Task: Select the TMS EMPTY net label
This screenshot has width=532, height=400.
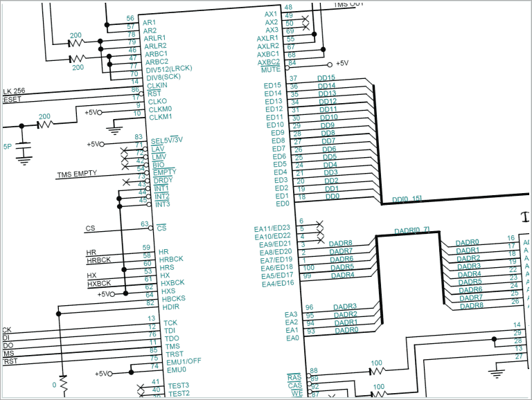Action: click(77, 174)
